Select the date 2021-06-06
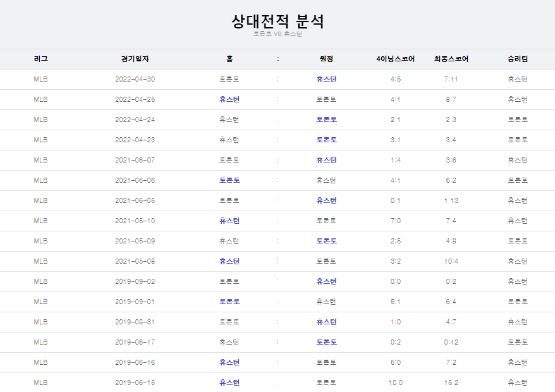The width and height of the screenshot is (555, 392). click(x=135, y=180)
